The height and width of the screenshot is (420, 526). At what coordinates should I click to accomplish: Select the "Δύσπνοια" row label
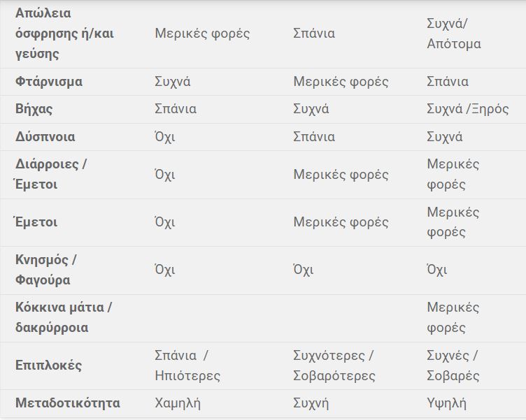[x=45, y=137]
